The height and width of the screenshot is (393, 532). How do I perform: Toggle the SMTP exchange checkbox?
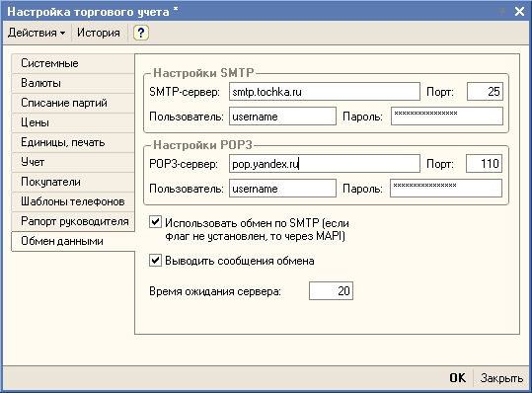[155, 222]
